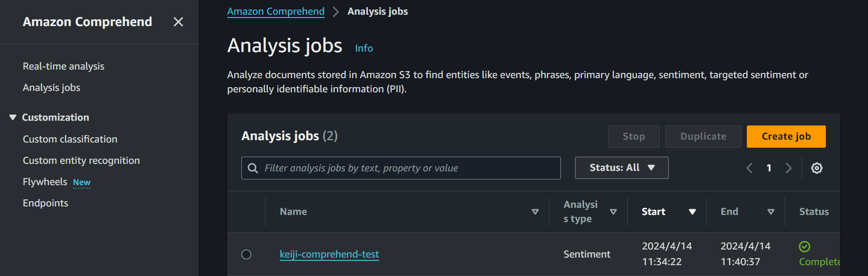Image resolution: width=868 pixels, height=276 pixels.
Task: Sort by Start time arrow
Action: click(692, 212)
